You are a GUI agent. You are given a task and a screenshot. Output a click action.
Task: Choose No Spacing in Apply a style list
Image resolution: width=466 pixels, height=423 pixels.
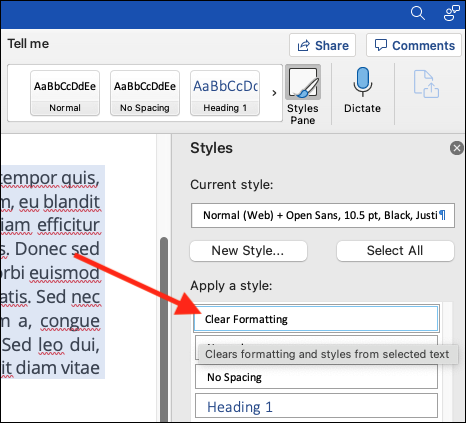(316, 377)
